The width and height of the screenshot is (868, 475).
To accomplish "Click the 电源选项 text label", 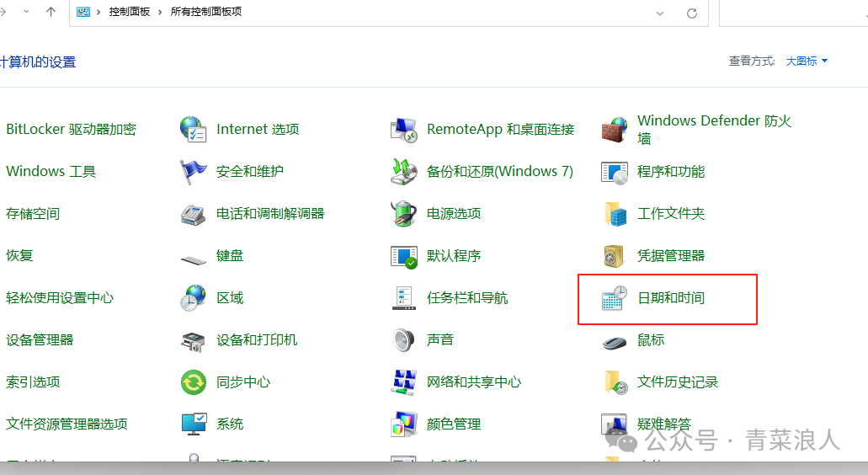I will 454,214.
